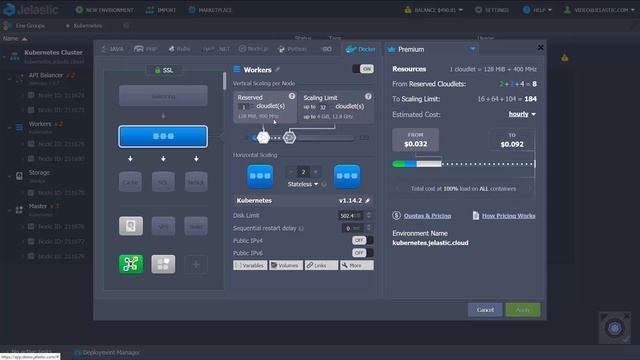Image resolution: width=640 pixels, height=360 pixels.
Task: Show Reserved cloudlets info hint
Action: (x=292, y=96)
